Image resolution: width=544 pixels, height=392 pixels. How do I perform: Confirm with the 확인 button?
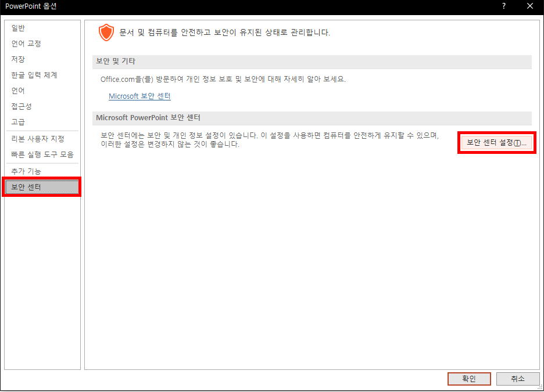469,379
